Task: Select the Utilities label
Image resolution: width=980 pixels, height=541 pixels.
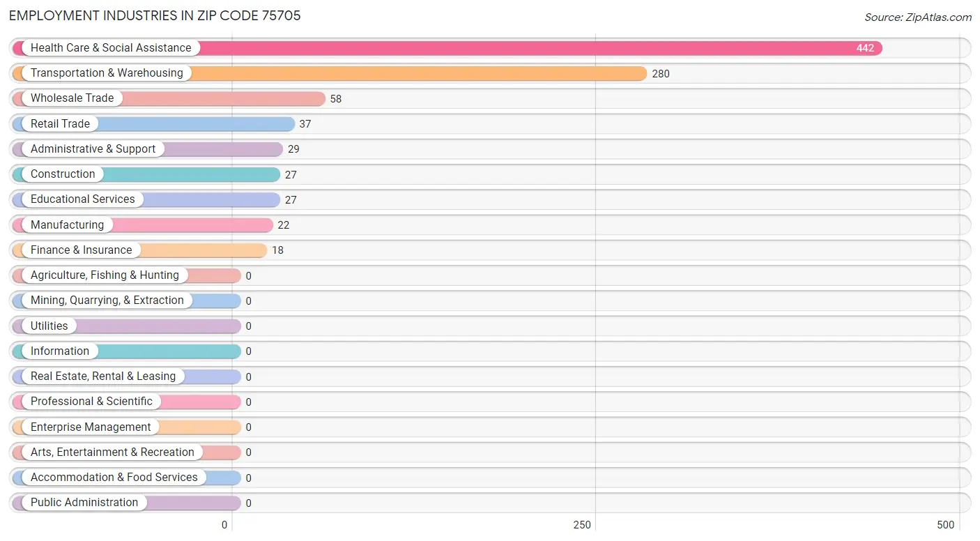Action: pyautogui.click(x=49, y=326)
